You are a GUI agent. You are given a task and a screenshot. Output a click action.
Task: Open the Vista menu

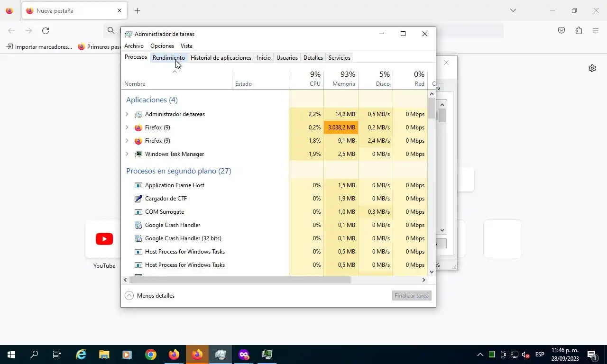point(186,46)
